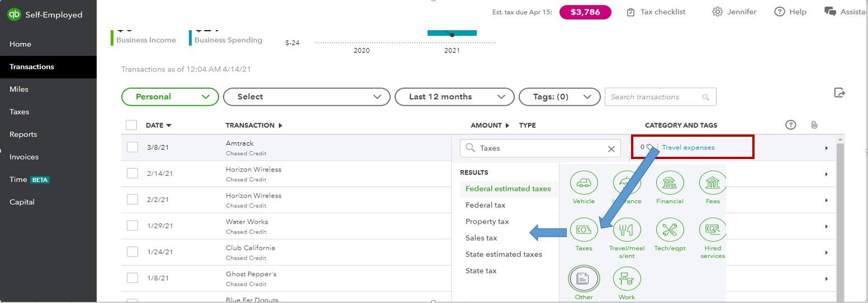Pick the Taxes category icon
Screen dimensions: 868x303
[x=584, y=230]
